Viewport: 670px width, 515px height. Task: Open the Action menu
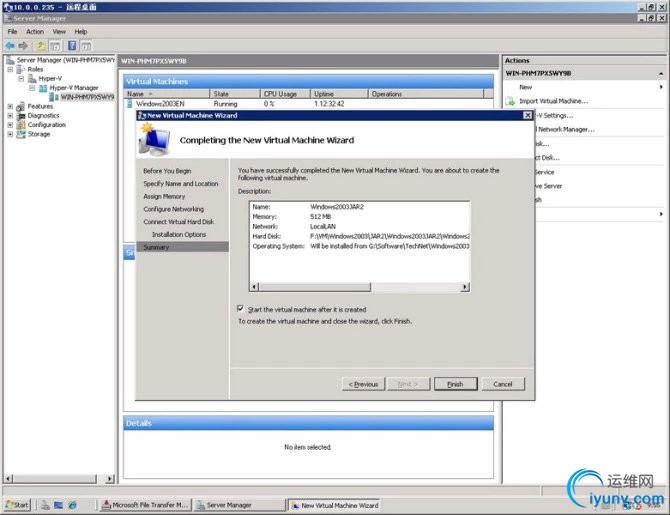point(35,32)
